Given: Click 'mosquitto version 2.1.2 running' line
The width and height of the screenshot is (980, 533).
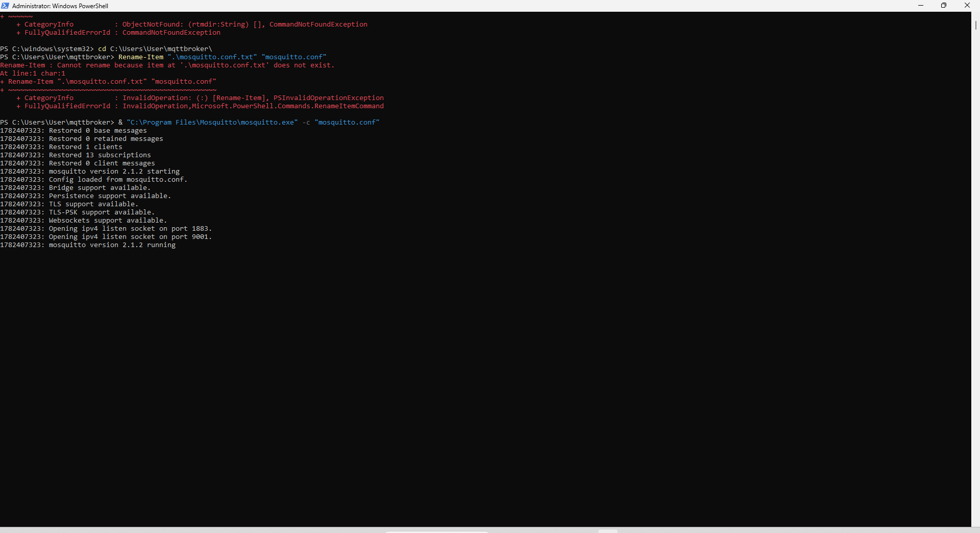Looking at the screenshot, I should coord(88,245).
